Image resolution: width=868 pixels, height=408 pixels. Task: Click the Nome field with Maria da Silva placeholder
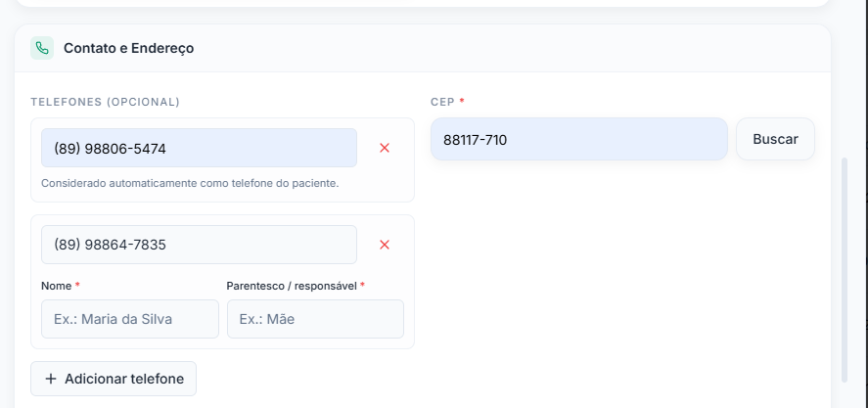(x=130, y=319)
